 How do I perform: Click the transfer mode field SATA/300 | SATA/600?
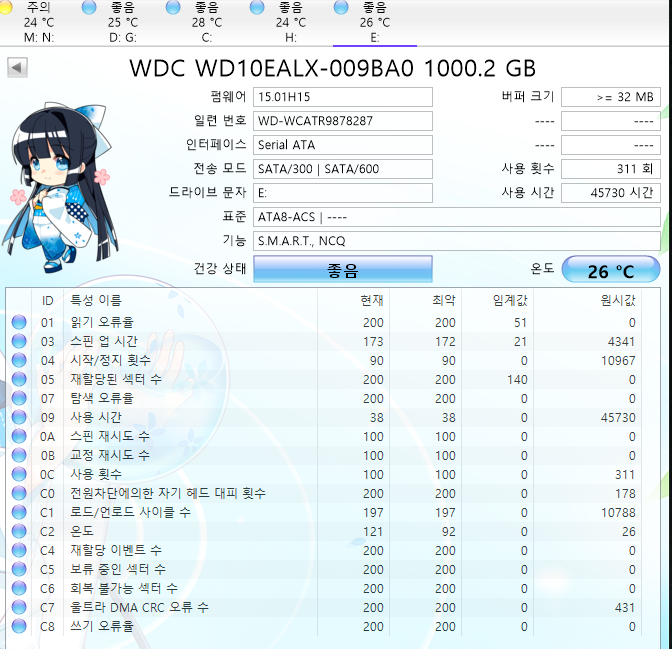(x=343, y=169)
